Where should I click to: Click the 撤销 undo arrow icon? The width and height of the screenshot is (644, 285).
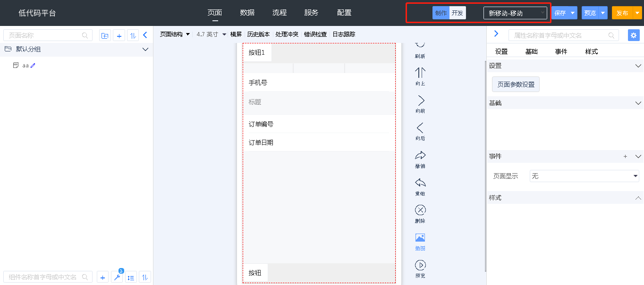pyautogui.click(x=420, y=155)
